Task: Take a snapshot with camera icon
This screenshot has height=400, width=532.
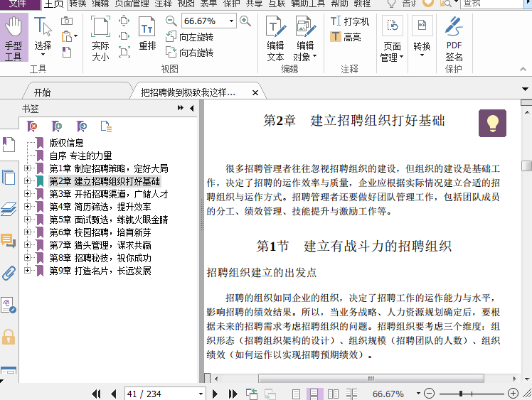Action: coord(67,21)
